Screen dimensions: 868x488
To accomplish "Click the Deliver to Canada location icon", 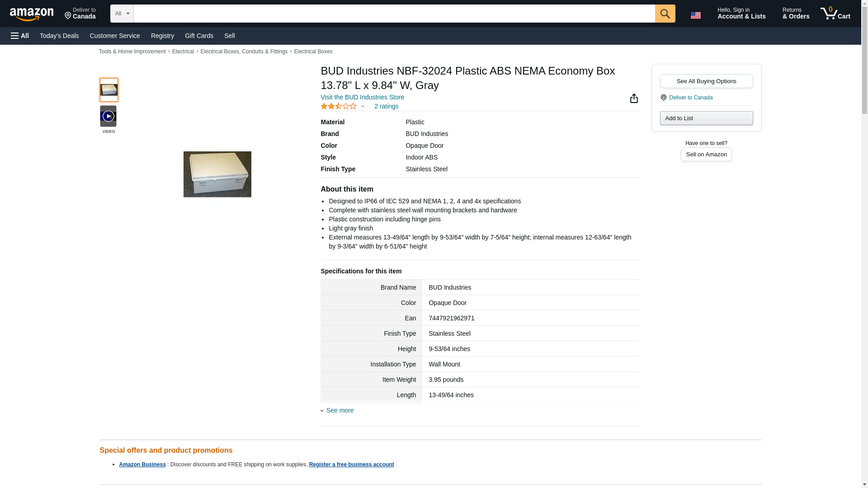I will point(664,98).
